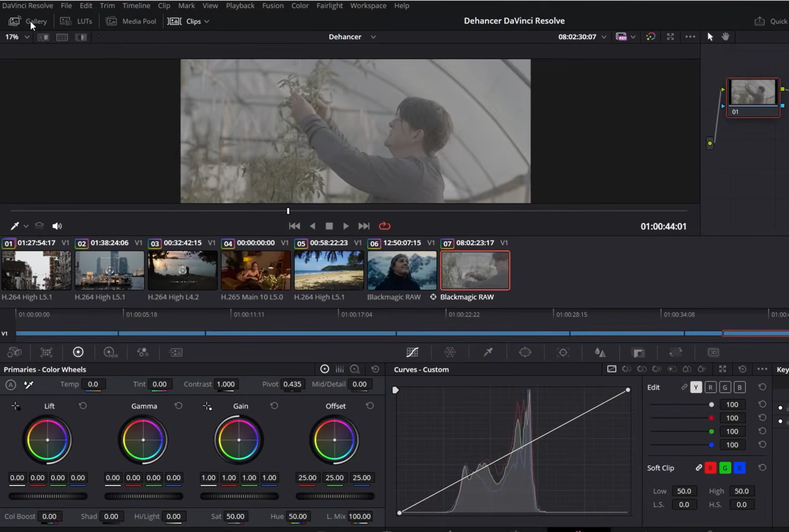Viewport: 789px width, 532px height.
Task: Open the Camera Raw palette
Action: tap(15, 352)
